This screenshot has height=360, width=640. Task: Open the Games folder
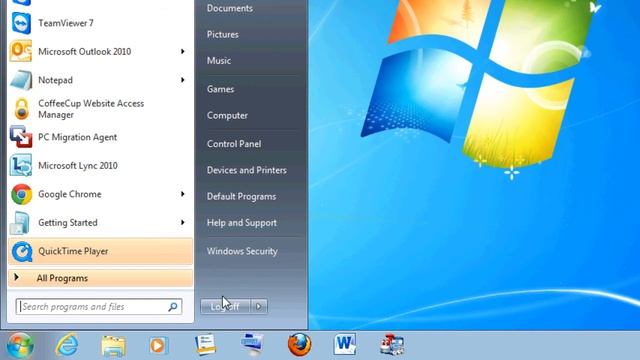(x=220, y=89)
